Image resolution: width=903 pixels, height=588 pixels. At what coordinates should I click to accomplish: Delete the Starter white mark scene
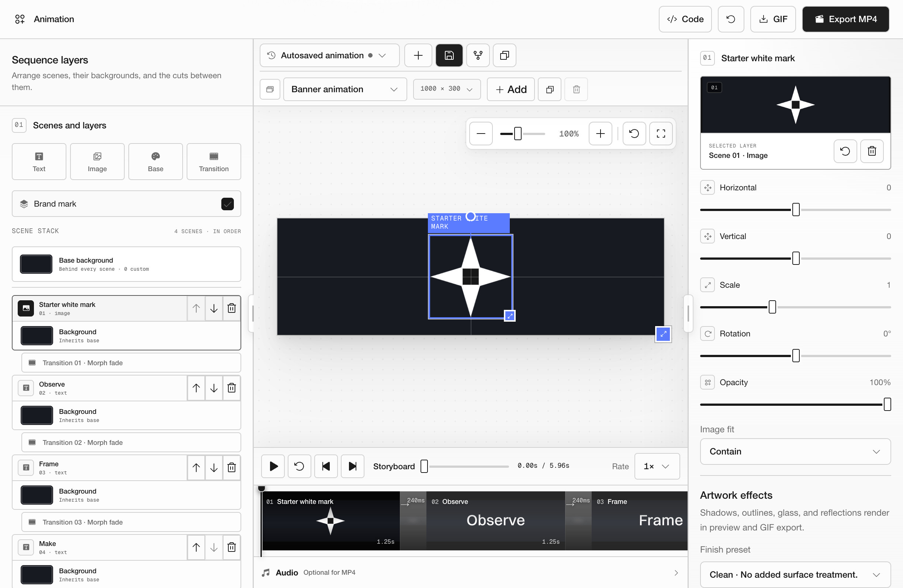point(231,308)
